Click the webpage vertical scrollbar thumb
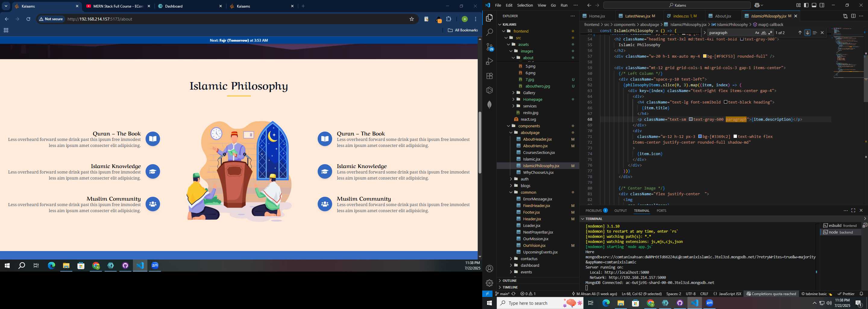 (480, 142)
